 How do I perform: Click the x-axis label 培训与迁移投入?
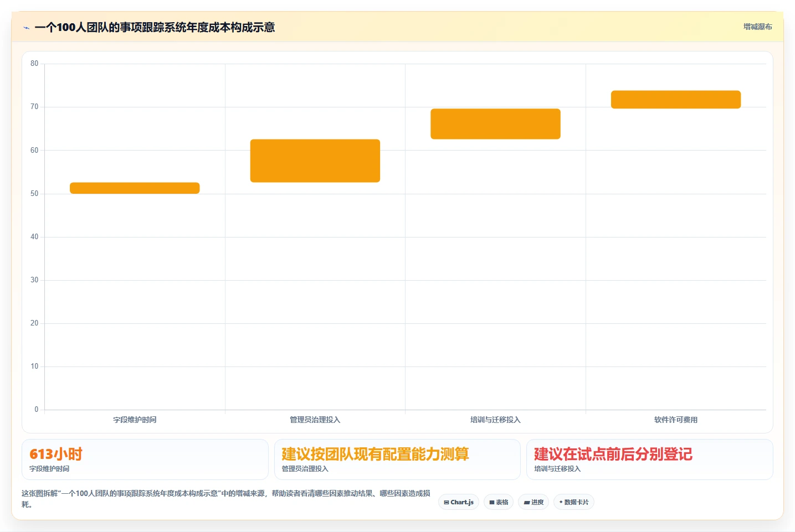pyautogui.click(x=495, y=420)
